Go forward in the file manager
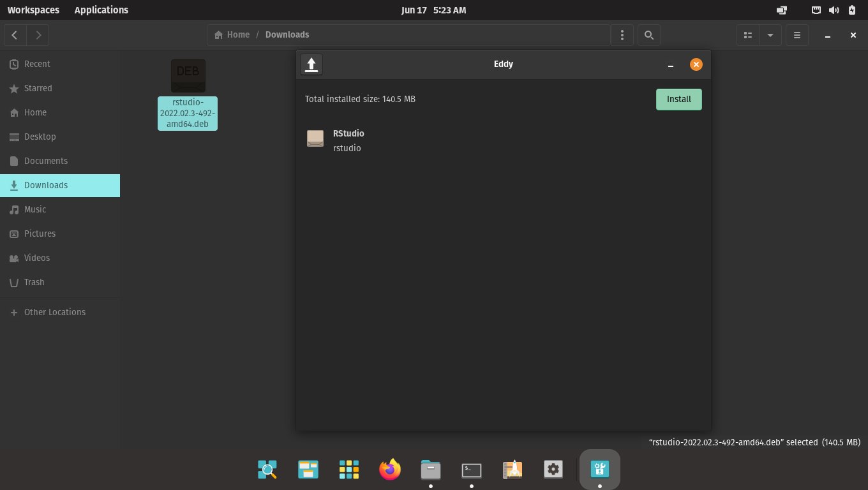 point(38,35)
